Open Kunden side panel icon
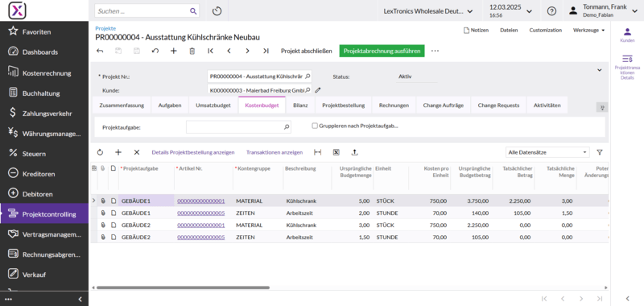Viewport: 644px width, 306px height. click(627, 35)
